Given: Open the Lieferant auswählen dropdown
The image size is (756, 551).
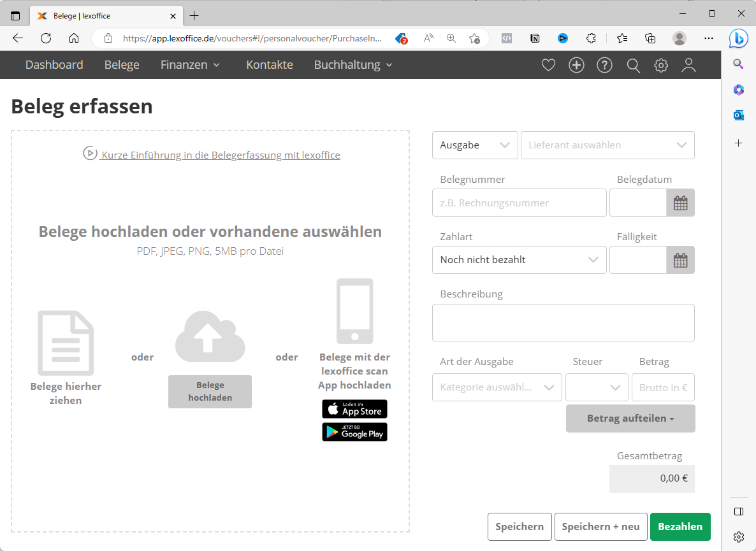Looking at the screenshot, I should 607,145.
